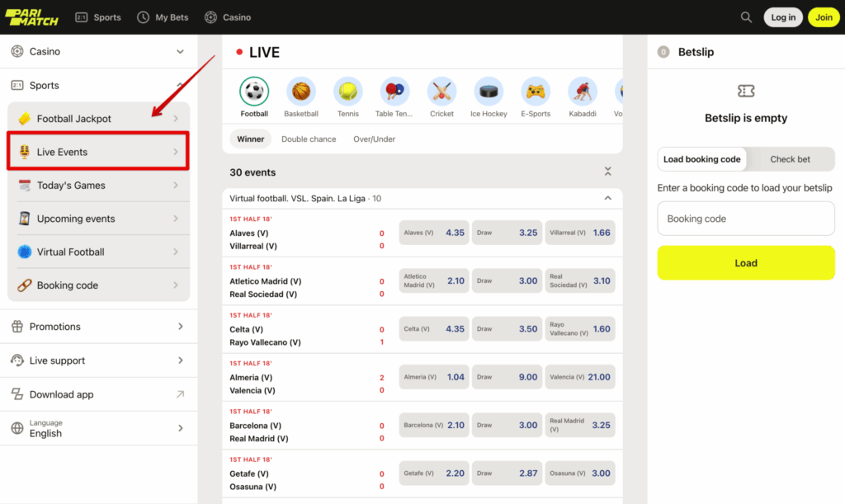This screenshot has width=845, height=504.
Task: Open Tennis live events
Action: click(x=347, y=92)
